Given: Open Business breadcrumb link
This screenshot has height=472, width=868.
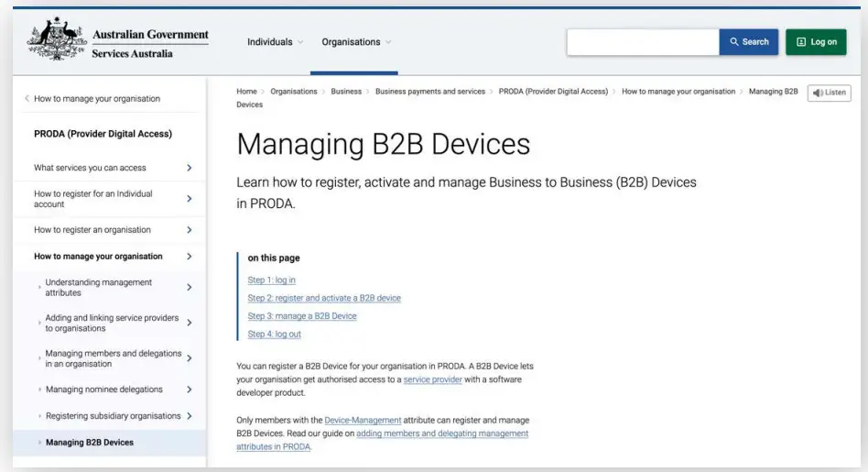Looking at the screenshot, I should coord(346,92).
